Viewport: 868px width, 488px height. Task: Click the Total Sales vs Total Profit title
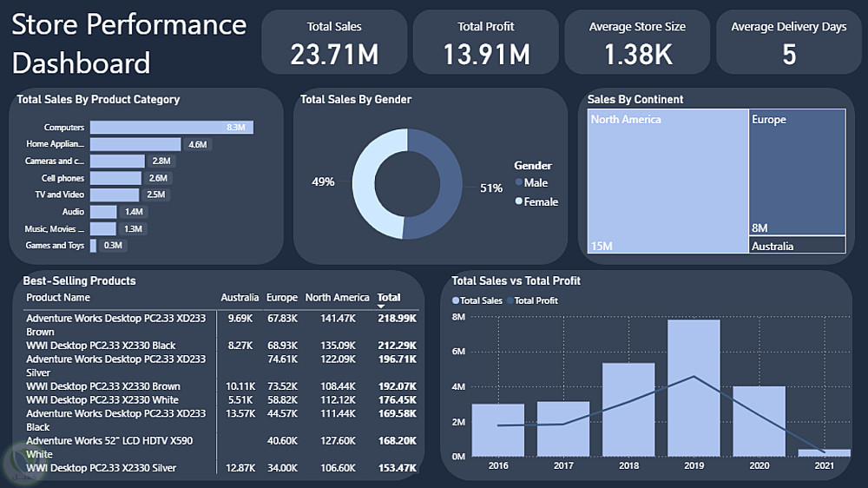pos(516,280)
